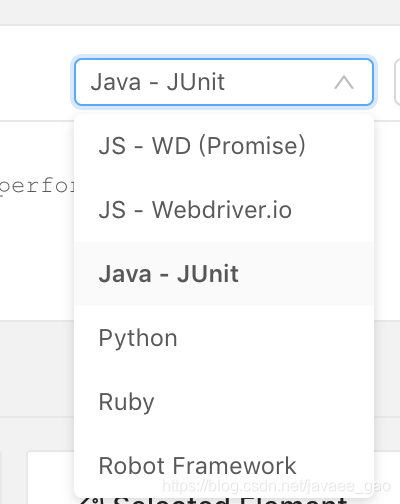Pick Python as the code language
This screenshot has height=504, width=400.
pos(224,338)
